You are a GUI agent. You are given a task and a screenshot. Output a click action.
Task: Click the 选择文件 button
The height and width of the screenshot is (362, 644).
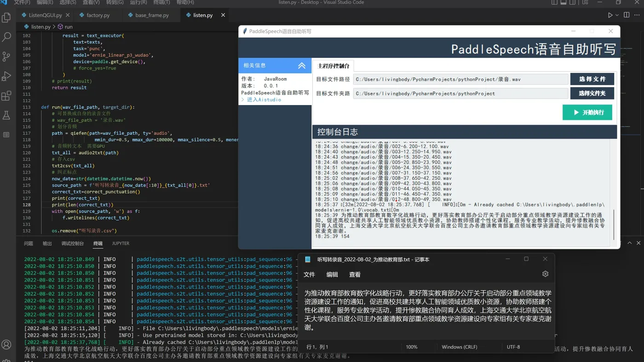(592, 79)
